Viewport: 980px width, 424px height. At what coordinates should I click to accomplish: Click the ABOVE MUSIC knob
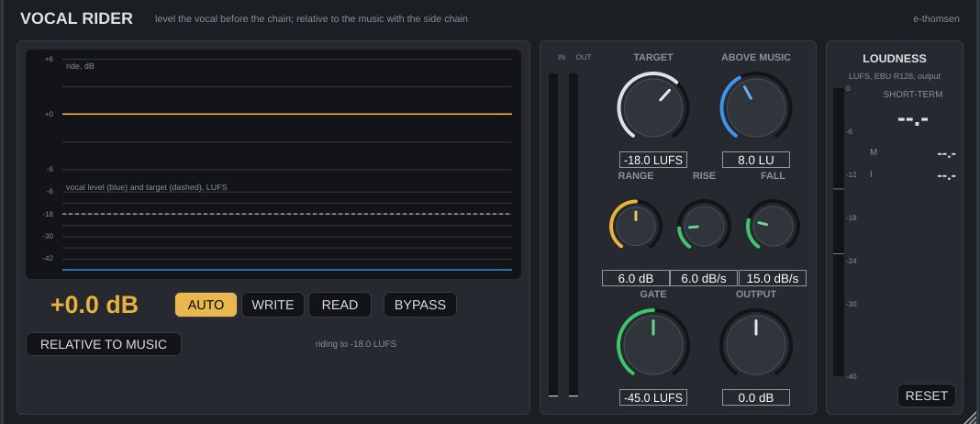tap(755, 106)
